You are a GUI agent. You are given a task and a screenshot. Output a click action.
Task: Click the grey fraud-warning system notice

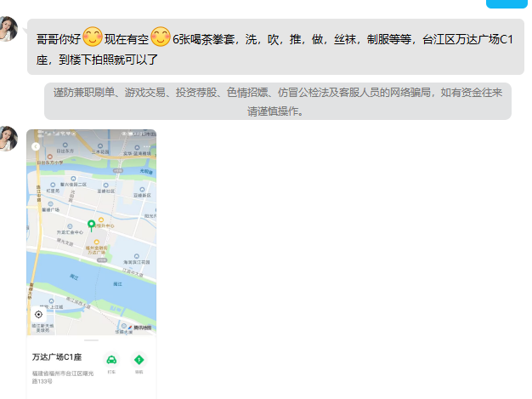278,101
